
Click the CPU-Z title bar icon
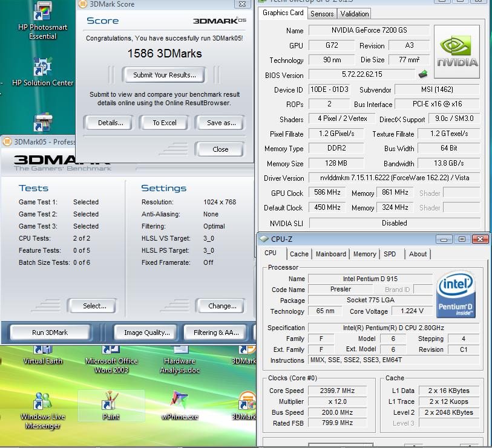(x=264, y=239)
